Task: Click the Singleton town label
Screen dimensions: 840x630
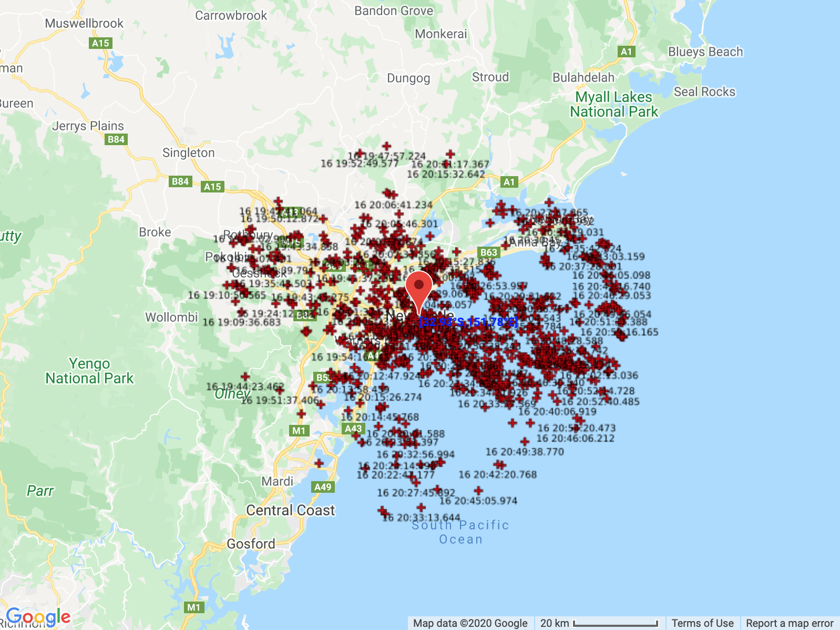Action: click(x=188, y=153)
